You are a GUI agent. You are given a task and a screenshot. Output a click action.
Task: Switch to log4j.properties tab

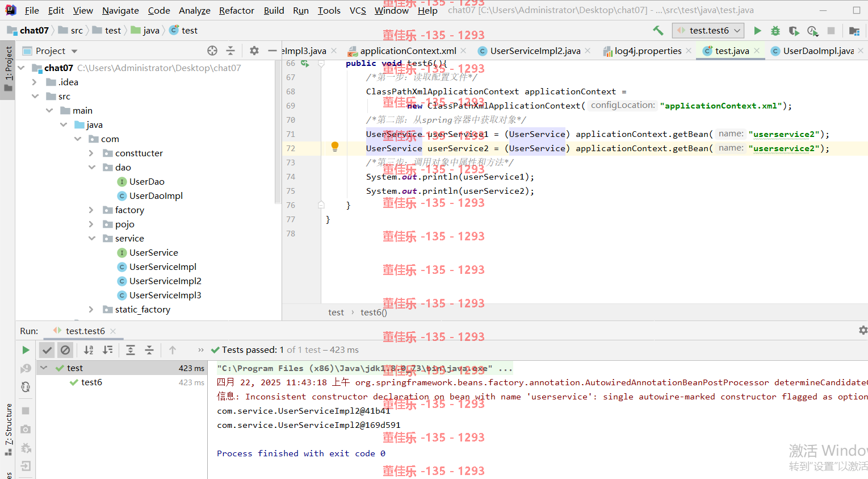[x=648, y=51]
